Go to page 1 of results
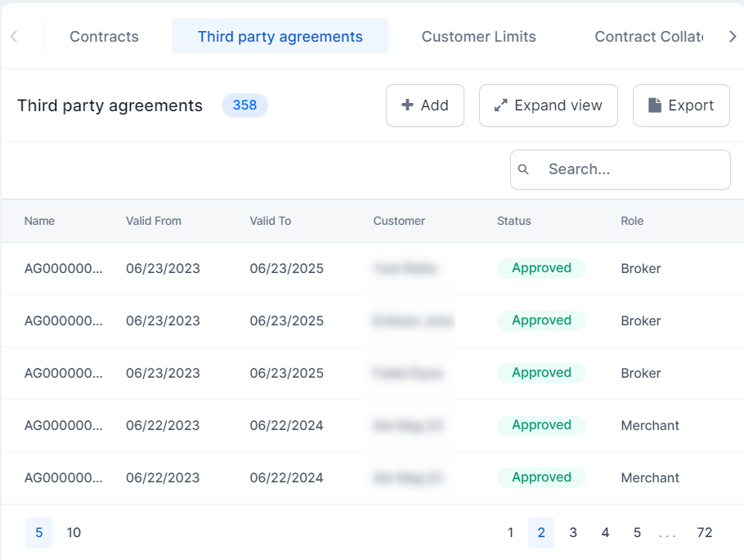Viewport: 744px width, 560px height. (510, 533)
